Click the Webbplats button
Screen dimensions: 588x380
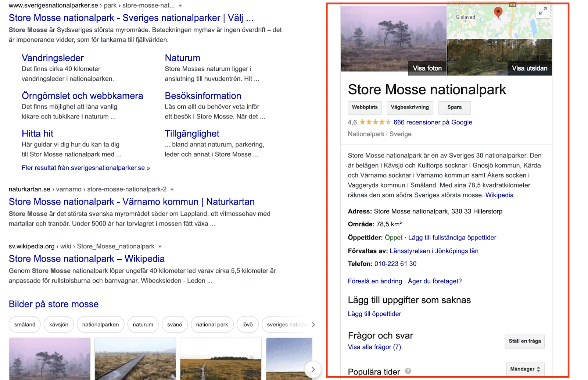pyautogui.click(x=365, y=107)
